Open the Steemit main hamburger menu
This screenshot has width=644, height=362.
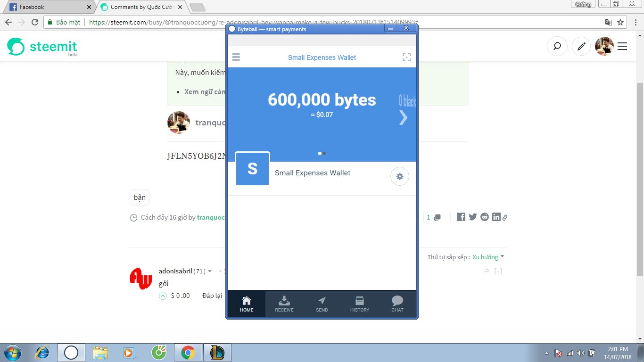click(622, 46)
